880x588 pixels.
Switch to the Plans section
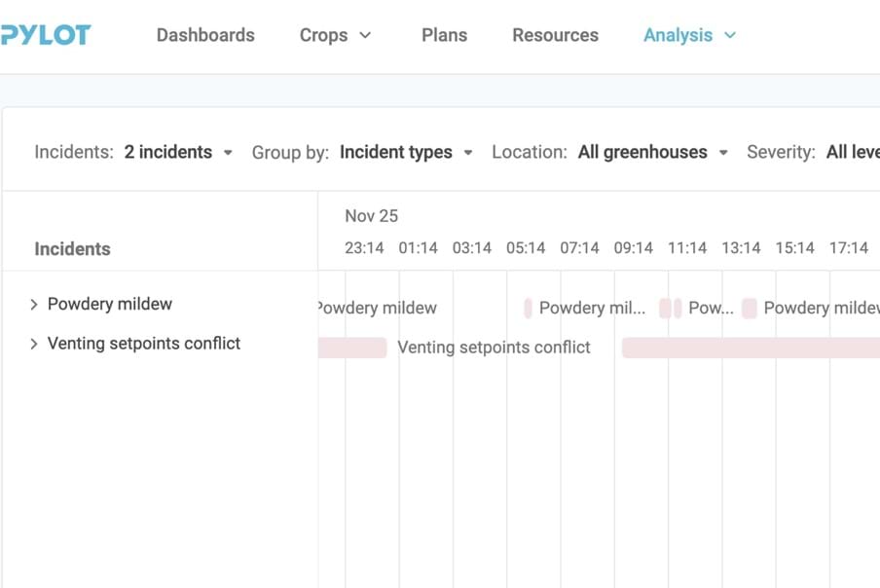[x=444, y=35]
